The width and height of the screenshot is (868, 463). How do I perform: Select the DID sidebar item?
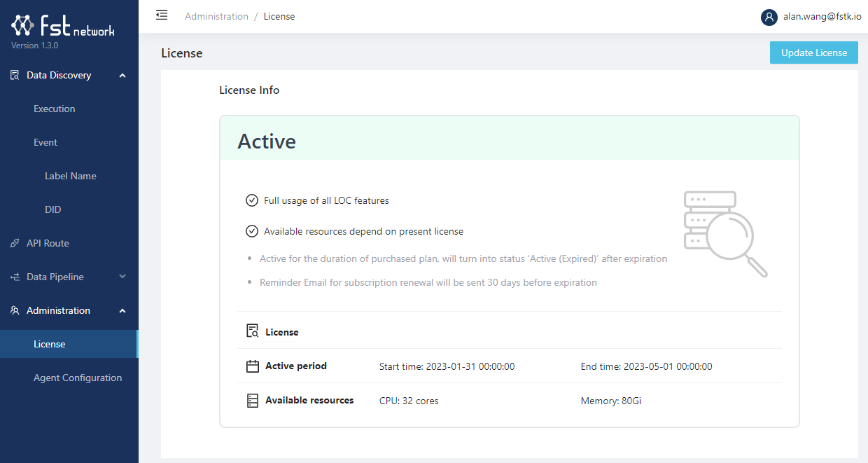53,209
